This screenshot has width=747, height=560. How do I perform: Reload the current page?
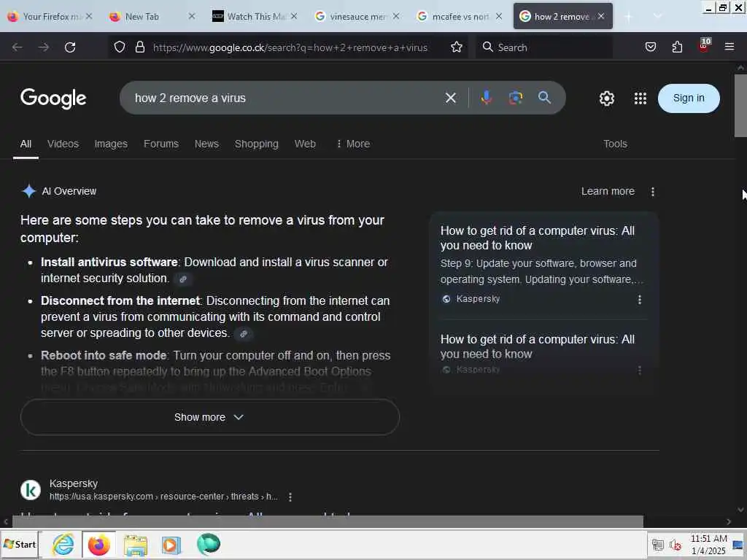click(70, 47)
